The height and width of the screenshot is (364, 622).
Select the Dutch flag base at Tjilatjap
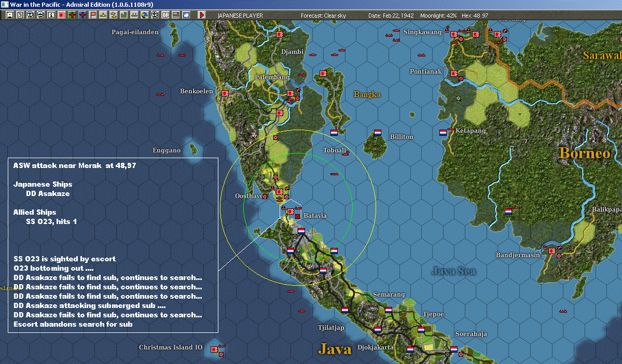click(344, 310)
